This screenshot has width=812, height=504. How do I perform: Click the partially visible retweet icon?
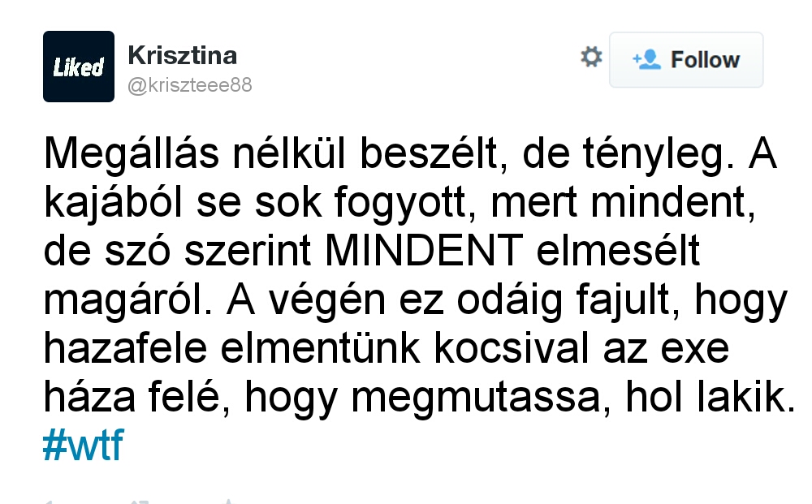[139, 502]
